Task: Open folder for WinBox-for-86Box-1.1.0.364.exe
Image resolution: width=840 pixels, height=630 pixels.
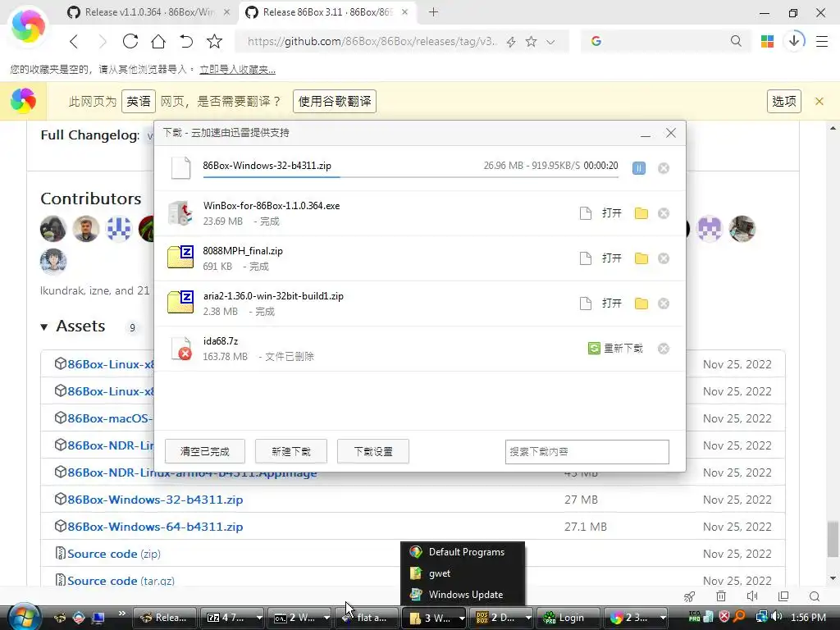Action: pyautogui.click(x=641, y=213)
